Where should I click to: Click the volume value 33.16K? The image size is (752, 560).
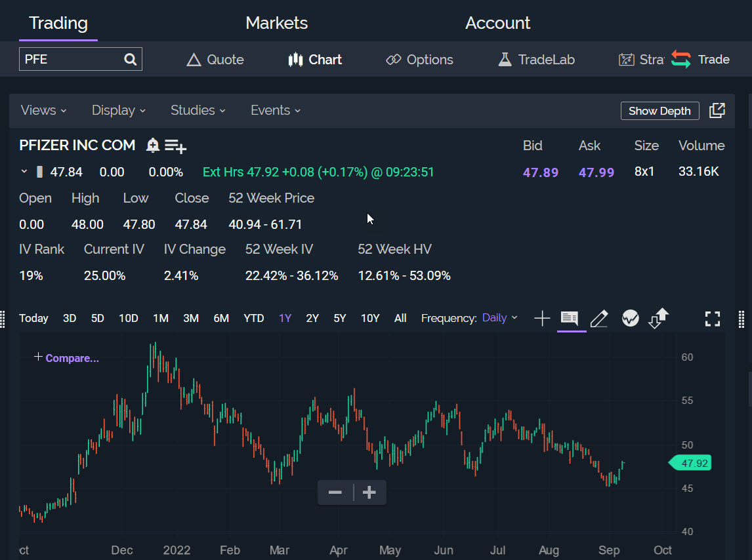click(x=699, y=172)
